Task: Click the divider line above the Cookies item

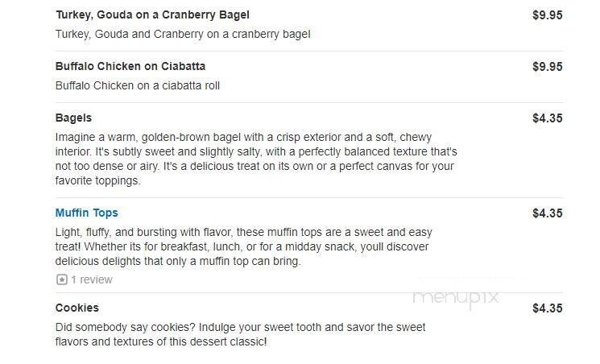Action: tap(309, 293)
